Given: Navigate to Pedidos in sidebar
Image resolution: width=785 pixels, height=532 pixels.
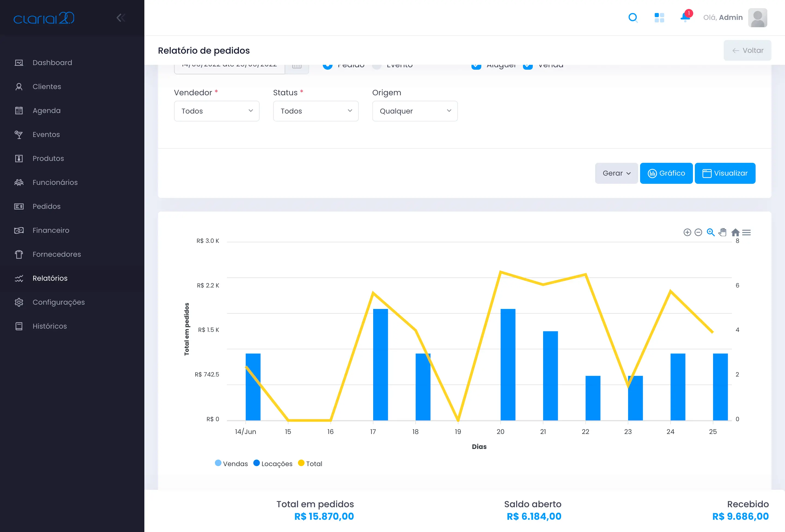Looking at the screenshot, I should tap(47, 207).
